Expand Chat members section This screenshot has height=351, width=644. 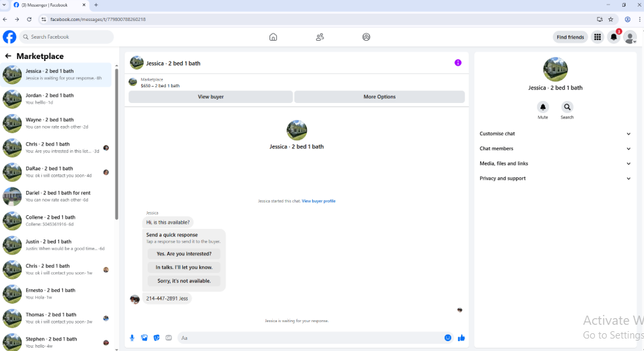(x=555, y=148)
